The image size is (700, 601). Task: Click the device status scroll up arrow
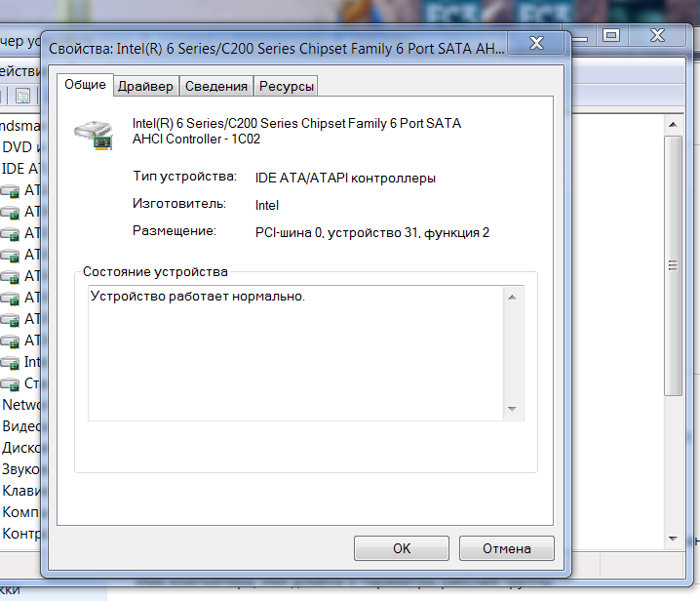[513, 298]
